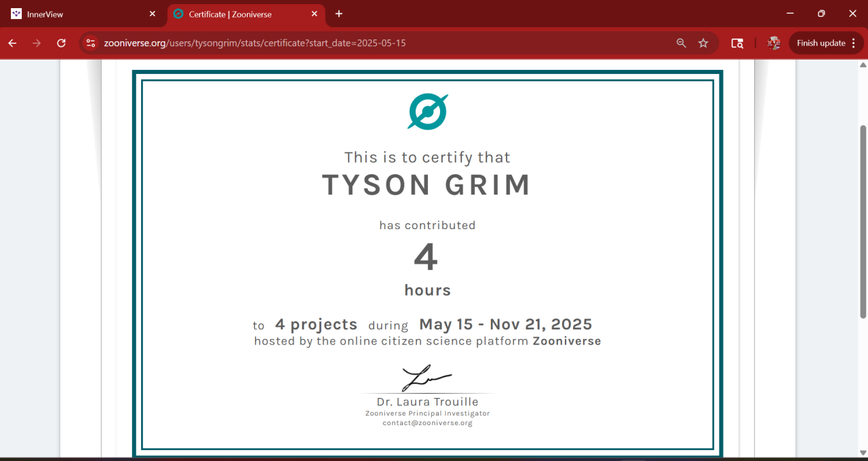The image size is (868, 461).
Task: Click the date range May 15 - Nov 21, 2025
Action: [506, 325]
